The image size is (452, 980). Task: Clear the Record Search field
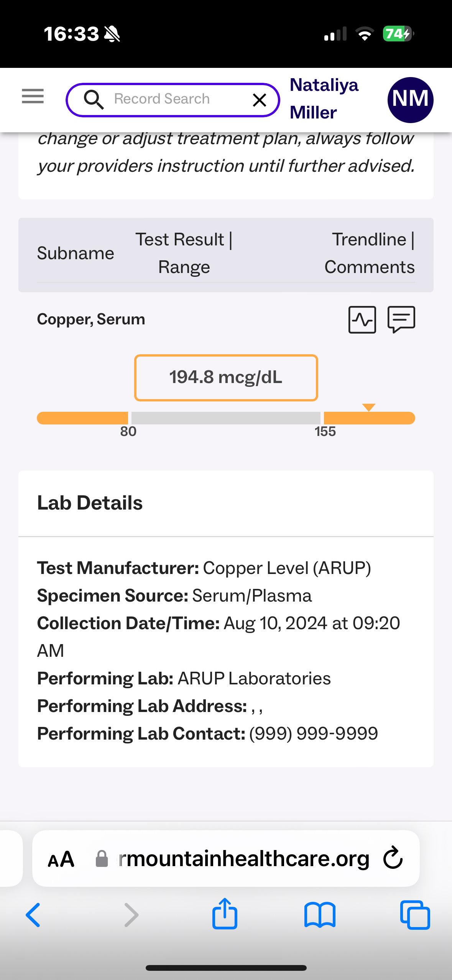[x=260, y=100]
